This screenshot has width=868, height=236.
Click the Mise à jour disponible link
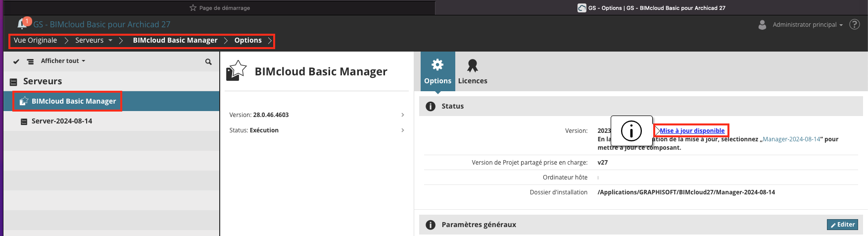[692, 131]
